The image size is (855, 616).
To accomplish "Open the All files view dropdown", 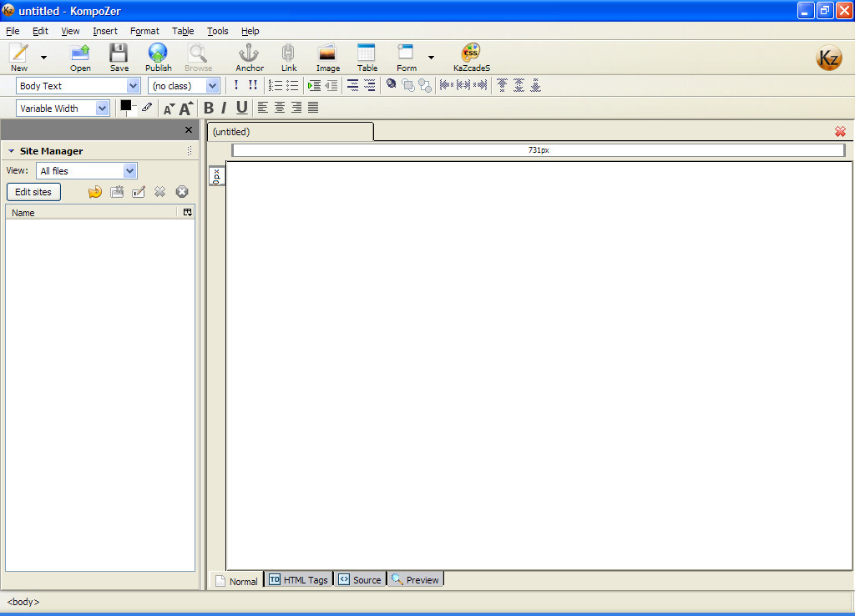I will [129, 170].
